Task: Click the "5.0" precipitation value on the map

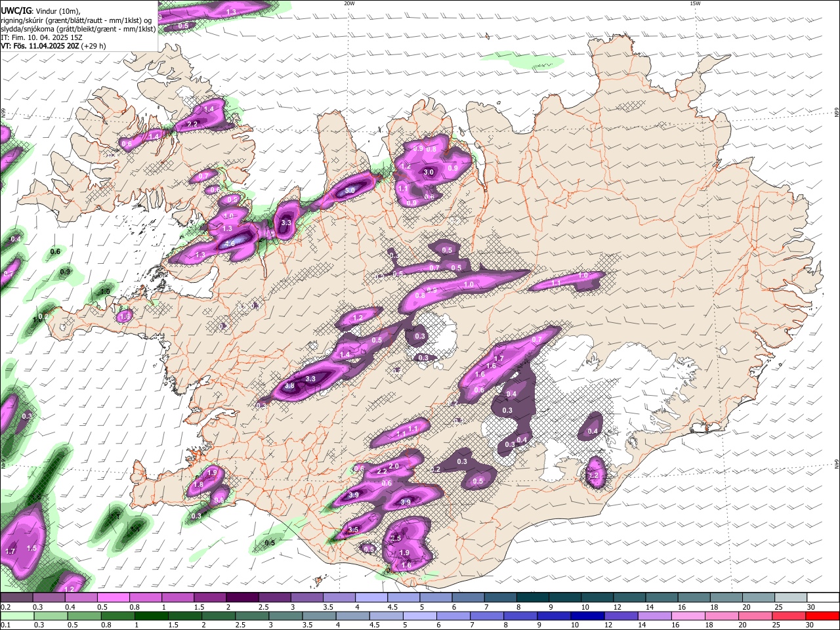Action: click(x=350, y=190)
